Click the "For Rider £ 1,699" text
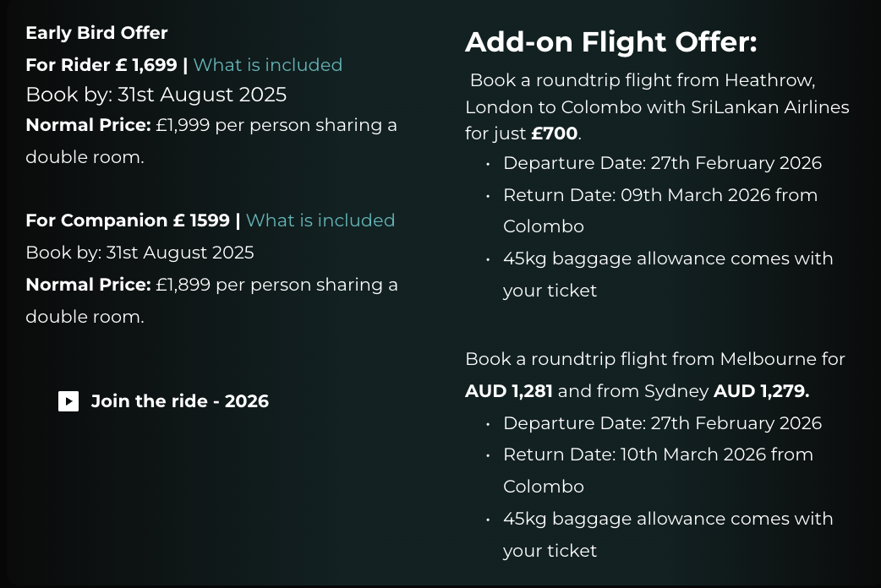This screenshot has width=881, height=588. click(x=101, y=65)
